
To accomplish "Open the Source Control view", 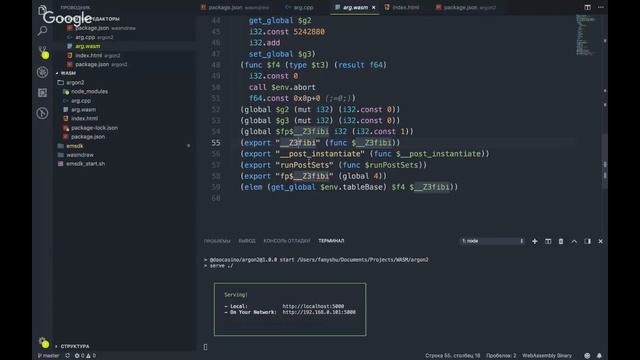I will tap(42, 51).
